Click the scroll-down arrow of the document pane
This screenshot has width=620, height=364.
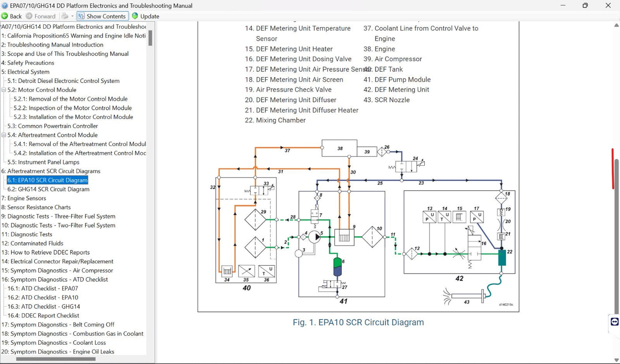click(x=616, y=360)
